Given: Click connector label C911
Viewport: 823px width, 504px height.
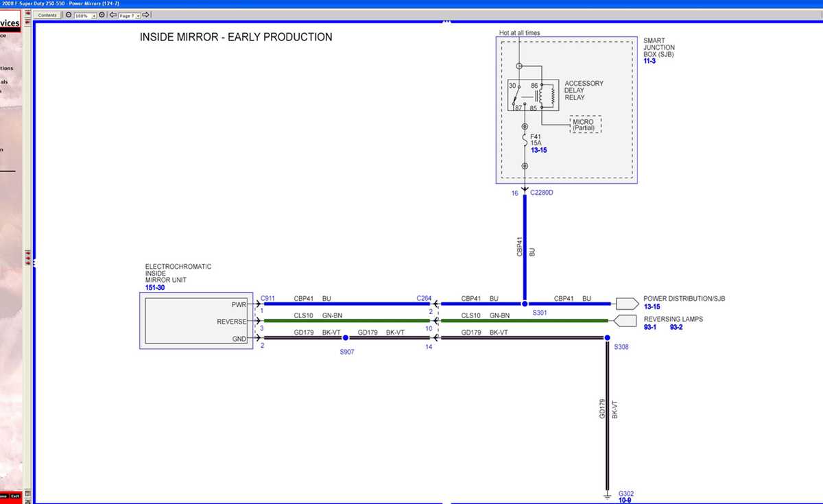Looking at the screenshot, I should [267, 298].
